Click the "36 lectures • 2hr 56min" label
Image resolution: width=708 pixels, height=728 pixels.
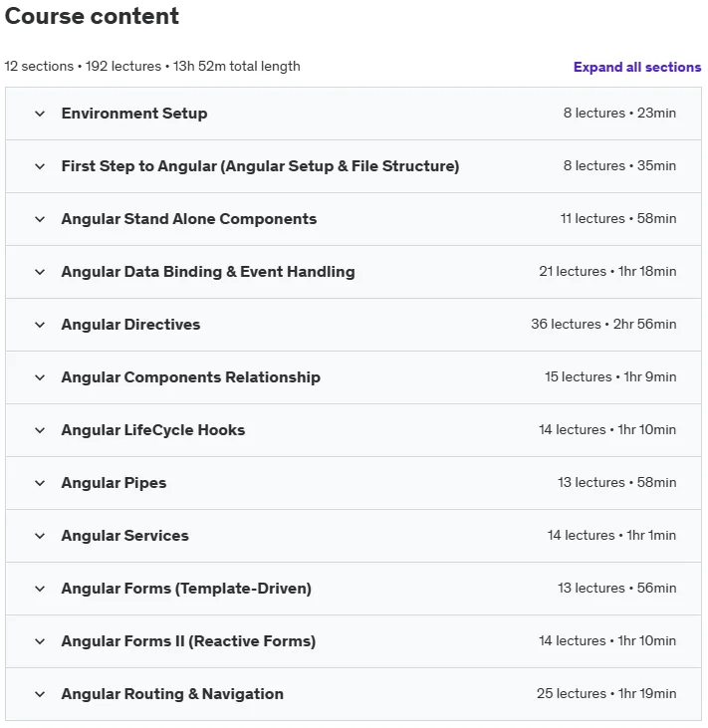coord(603,324)
